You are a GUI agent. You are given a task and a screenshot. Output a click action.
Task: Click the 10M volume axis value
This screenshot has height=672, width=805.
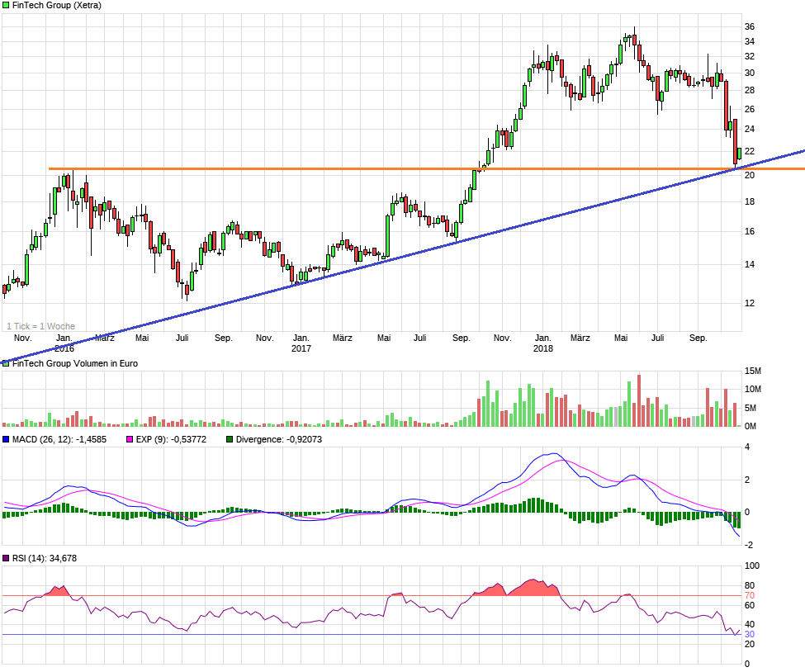[x=753, y=389]
